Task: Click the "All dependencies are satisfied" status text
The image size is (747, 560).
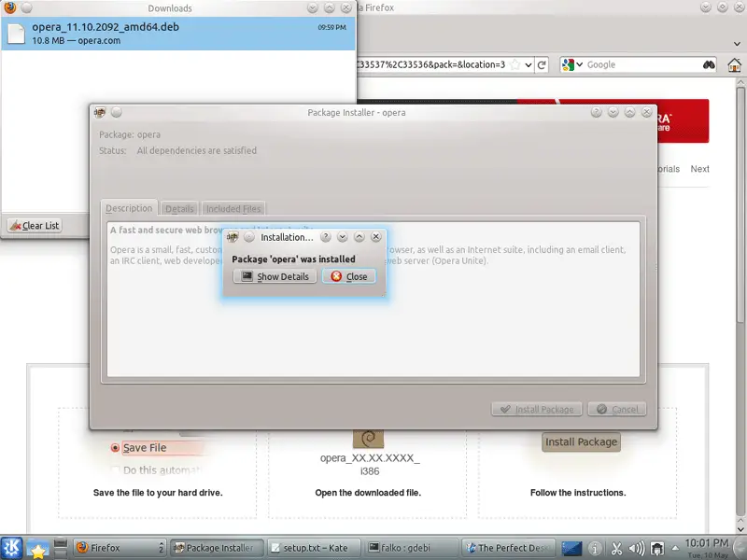Action: point(197,150)
